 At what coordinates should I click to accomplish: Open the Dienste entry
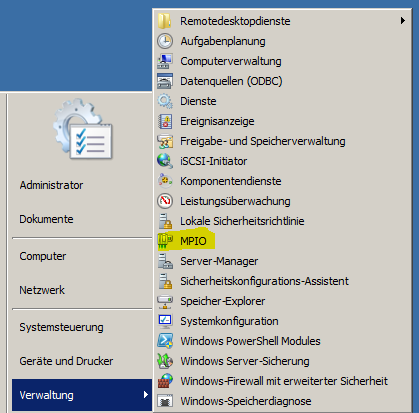[x=282, y=101]
